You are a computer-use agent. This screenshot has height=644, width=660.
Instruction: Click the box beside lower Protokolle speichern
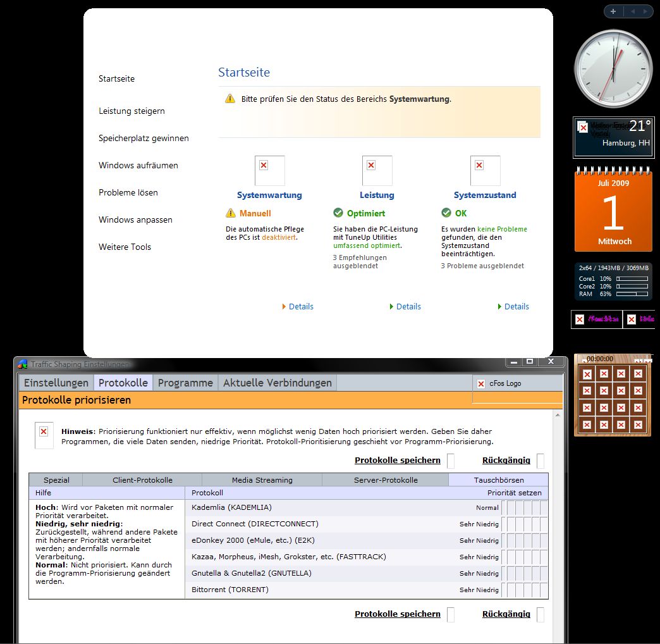450,614
